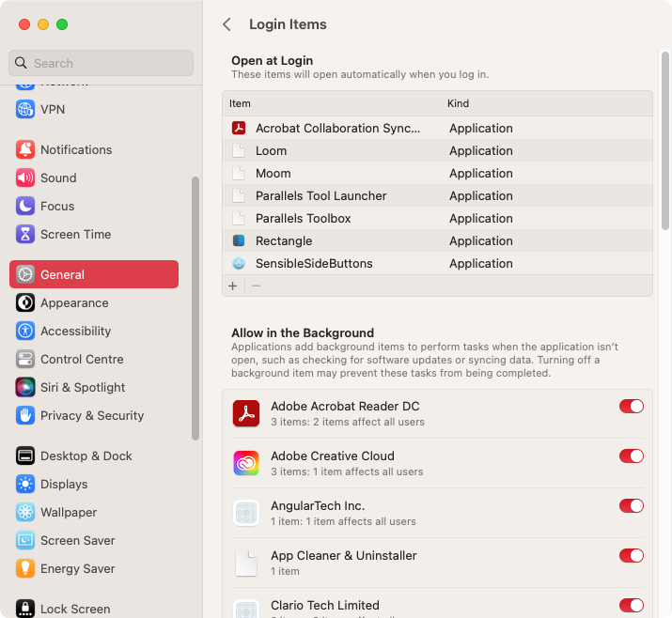Open the Screen Saver icon

[25, 540]
